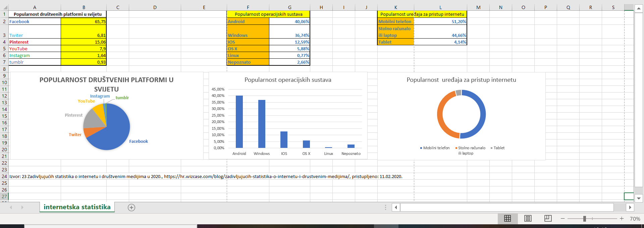The height and width of the screenshot is (228, 644).
Task: Click vertical scrollbar down arrow
Action: click(639, 198)
